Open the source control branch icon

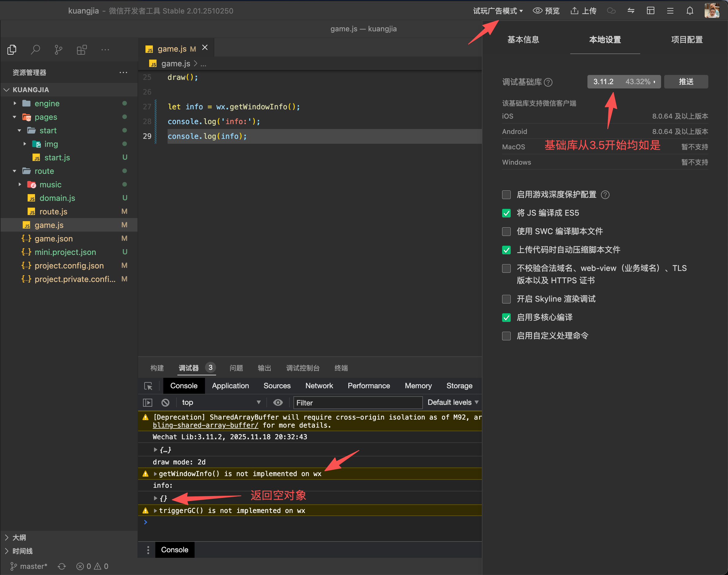59,50
